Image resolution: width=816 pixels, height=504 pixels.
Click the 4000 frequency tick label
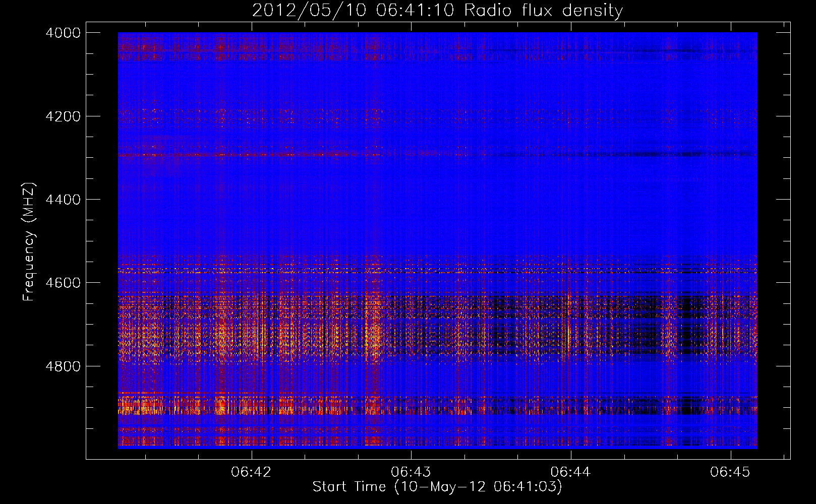(63, 33)
